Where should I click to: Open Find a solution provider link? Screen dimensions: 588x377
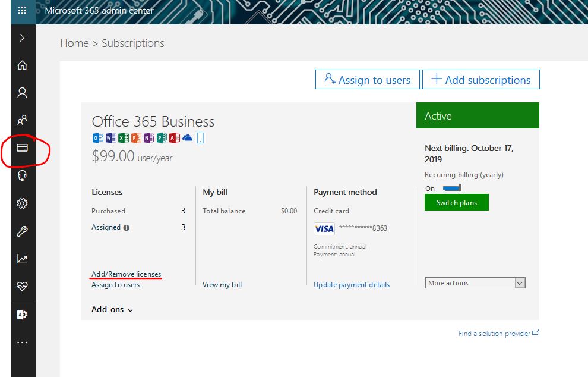coord(498,333)
